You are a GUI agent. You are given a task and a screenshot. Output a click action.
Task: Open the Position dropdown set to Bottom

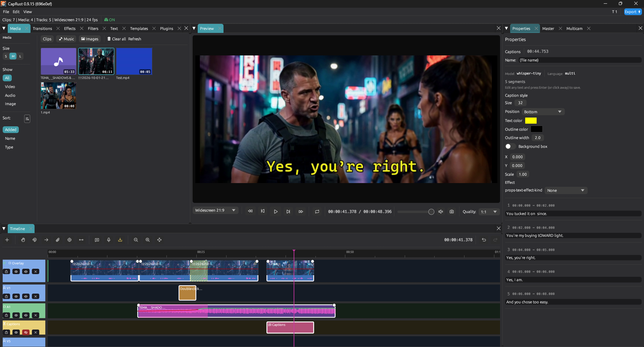[543, 112]
